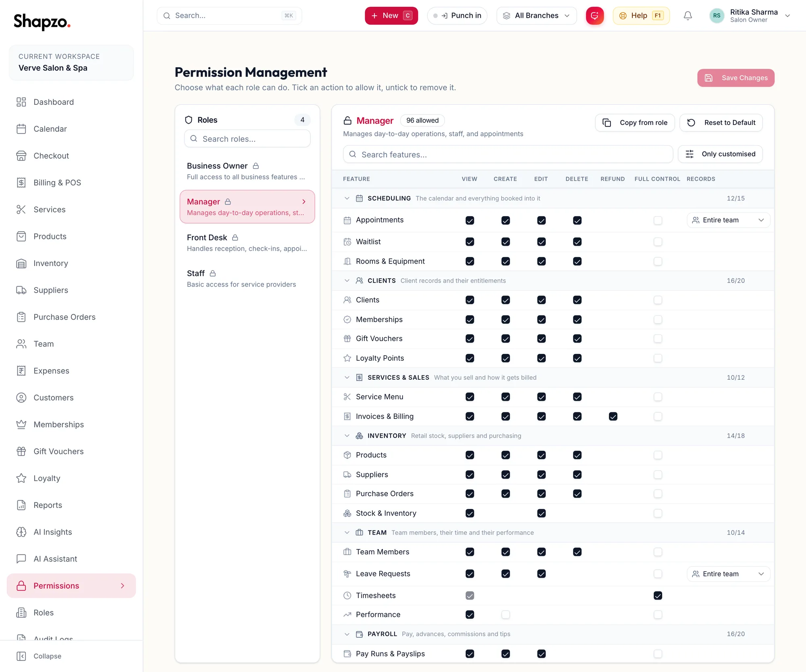The height and width of the screenshot is (672, 806).
Task: Click Copy from role button
Action: coord(635,123)
